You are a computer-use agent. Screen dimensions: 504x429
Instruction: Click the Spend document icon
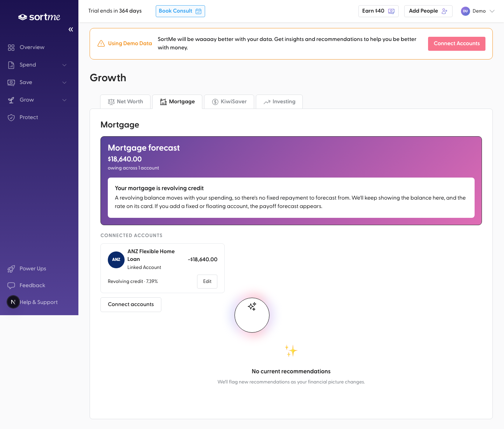coord(11,65)
